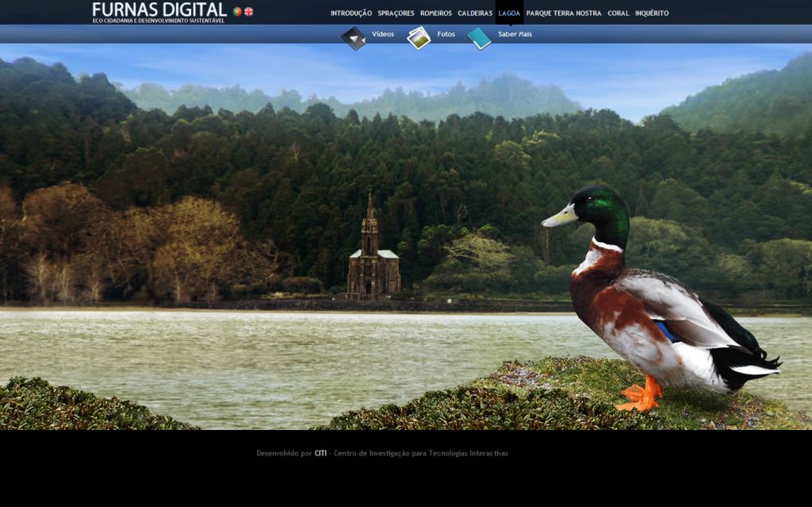Click the Furnas Digital logo
Screen dimensions: 812x507
[159, 12]
